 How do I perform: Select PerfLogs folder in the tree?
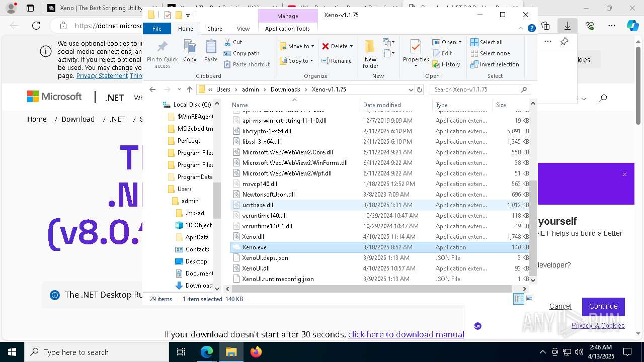coord(189,141)
